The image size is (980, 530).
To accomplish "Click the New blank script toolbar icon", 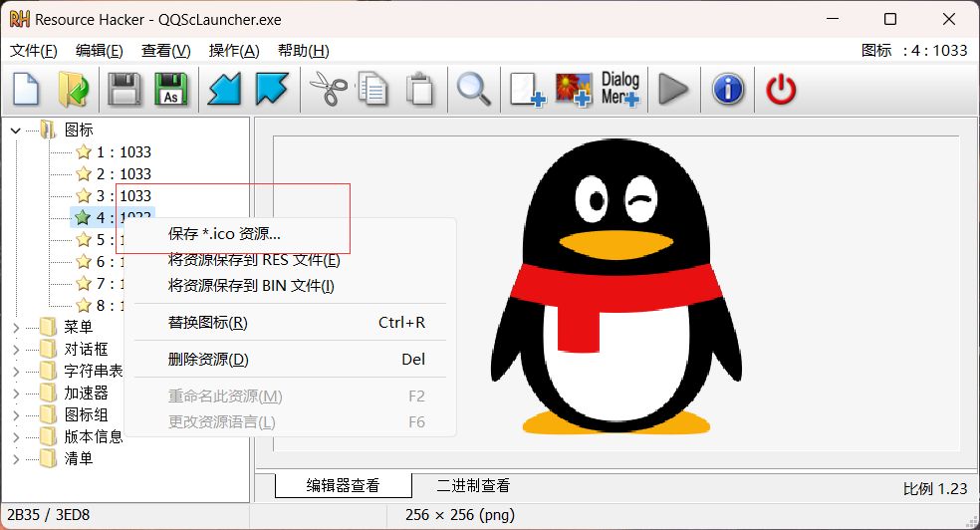I will pyautogui.click(x=26, y=90).
